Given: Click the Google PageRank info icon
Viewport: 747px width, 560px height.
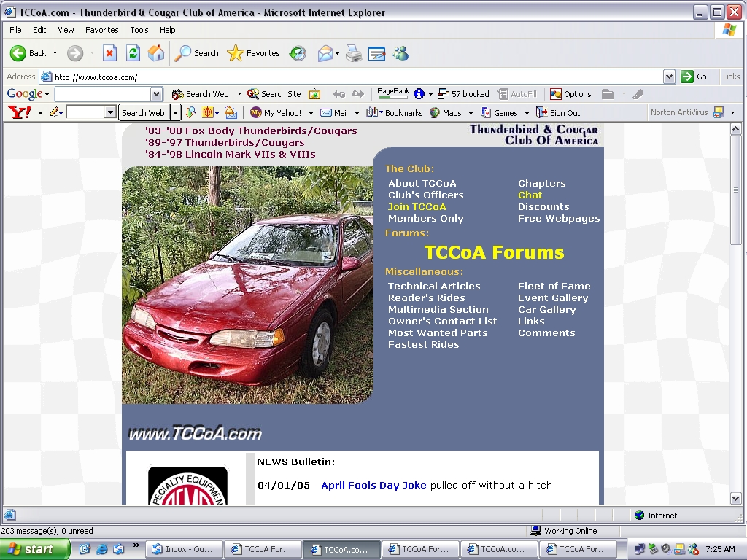Looking at the screenshot, I should (419, 94).
